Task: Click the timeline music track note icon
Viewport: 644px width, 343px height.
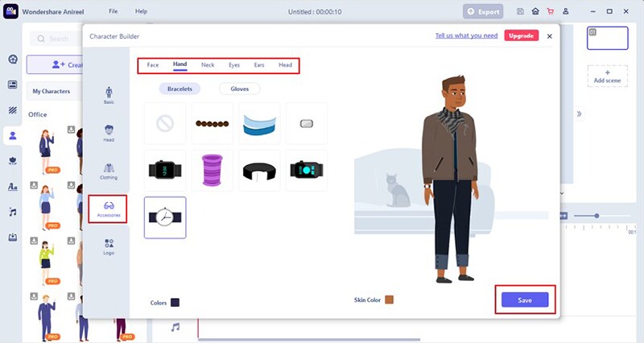Action: pos(175,327)
